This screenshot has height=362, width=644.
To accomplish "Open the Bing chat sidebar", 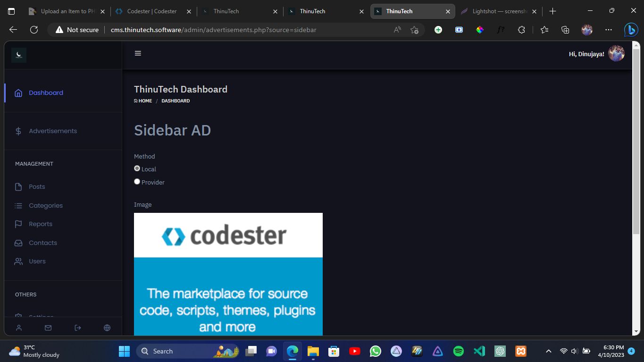I will click(x=631, y=30).
